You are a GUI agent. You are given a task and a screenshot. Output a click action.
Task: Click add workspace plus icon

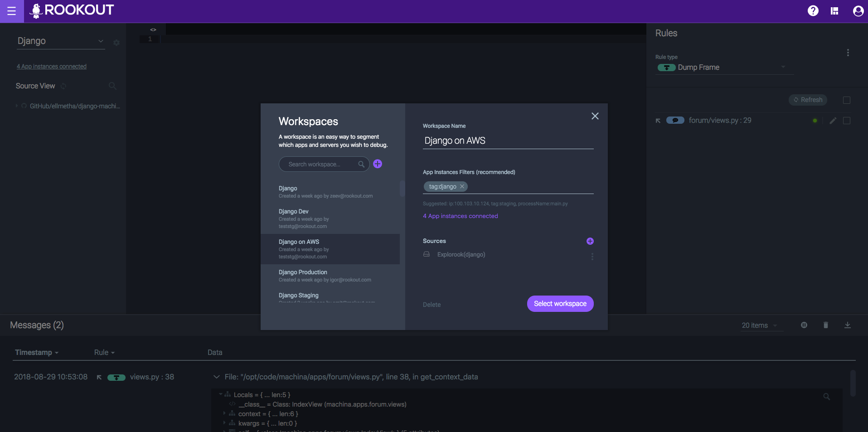[378, 164]
